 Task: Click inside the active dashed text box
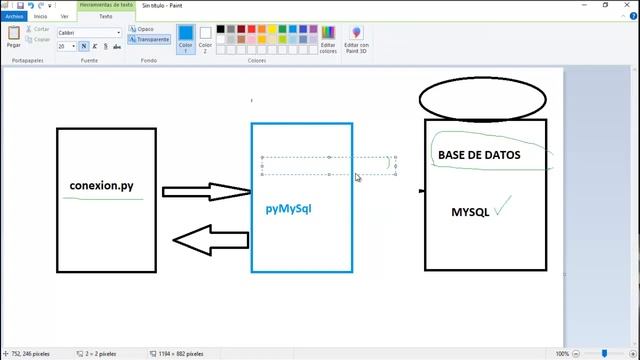coord(329,166)
